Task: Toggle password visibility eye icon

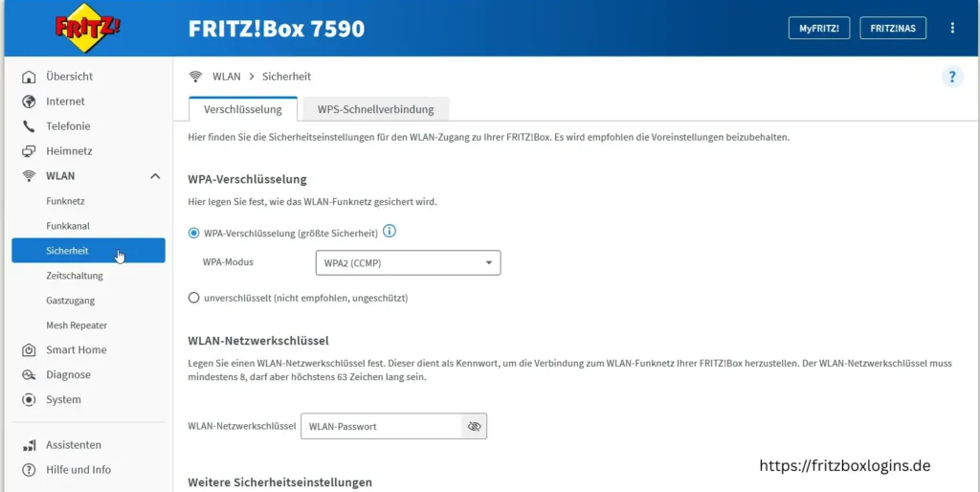Action: click(x=474, y=426)
